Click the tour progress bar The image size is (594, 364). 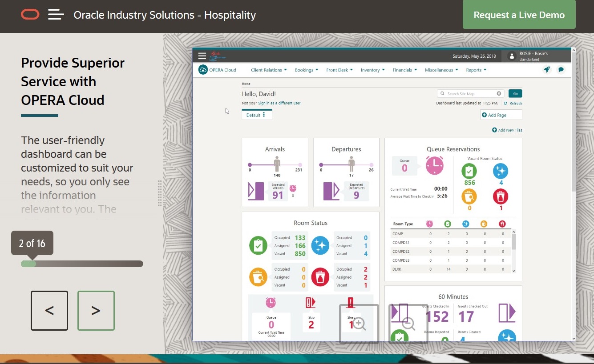(82, 264)
